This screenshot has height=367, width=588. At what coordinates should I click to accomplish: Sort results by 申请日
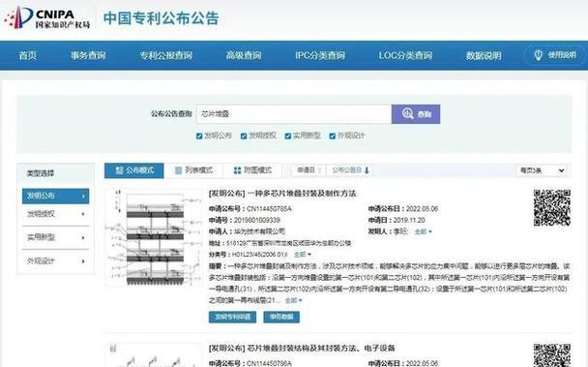pos(309,170)
